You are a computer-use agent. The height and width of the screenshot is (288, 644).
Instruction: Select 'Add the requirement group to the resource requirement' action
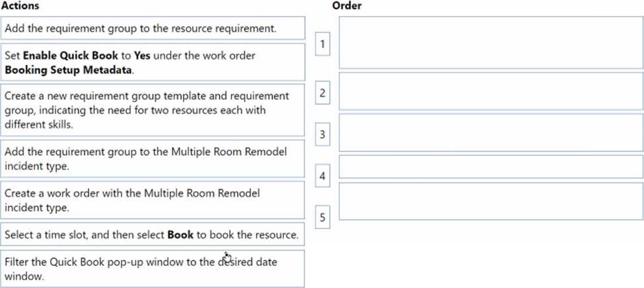pos(153,28)
